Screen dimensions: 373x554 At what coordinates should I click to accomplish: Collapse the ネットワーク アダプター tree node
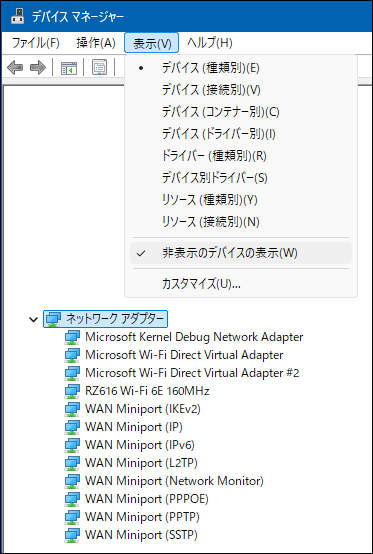pyautogui.click(x=34, y=320)
